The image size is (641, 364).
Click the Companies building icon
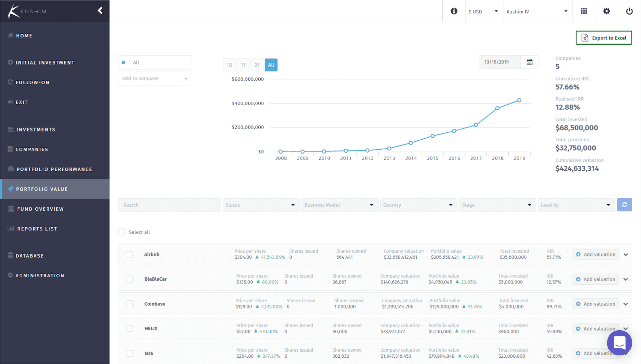[x=10, y=149]
